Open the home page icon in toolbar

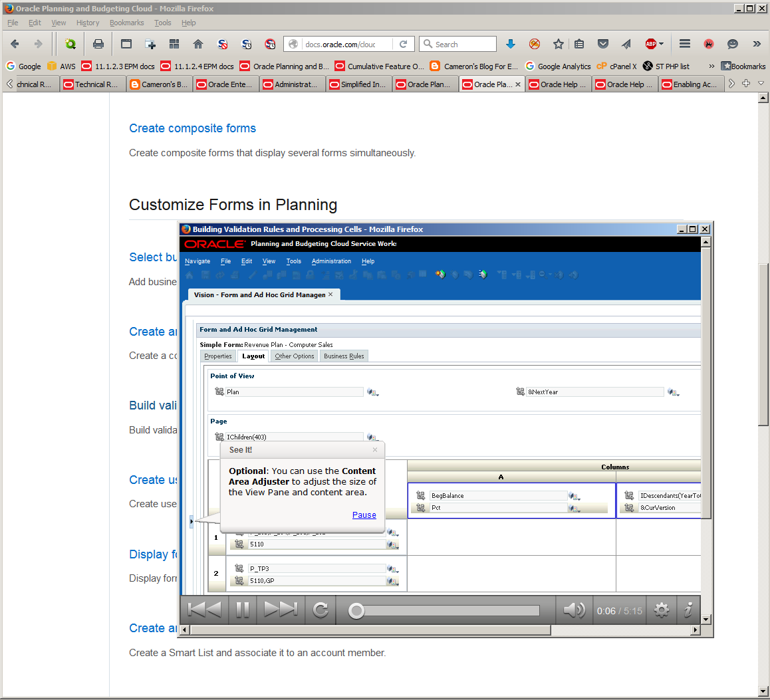coord(198,44)
